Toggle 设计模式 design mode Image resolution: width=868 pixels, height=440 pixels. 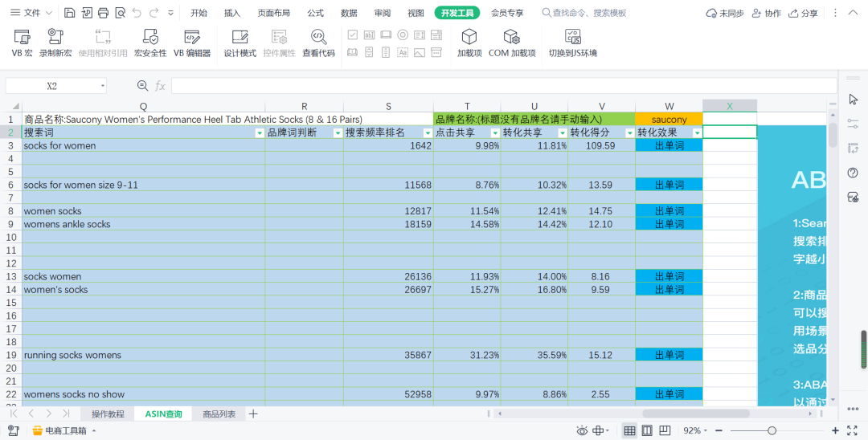240,43
